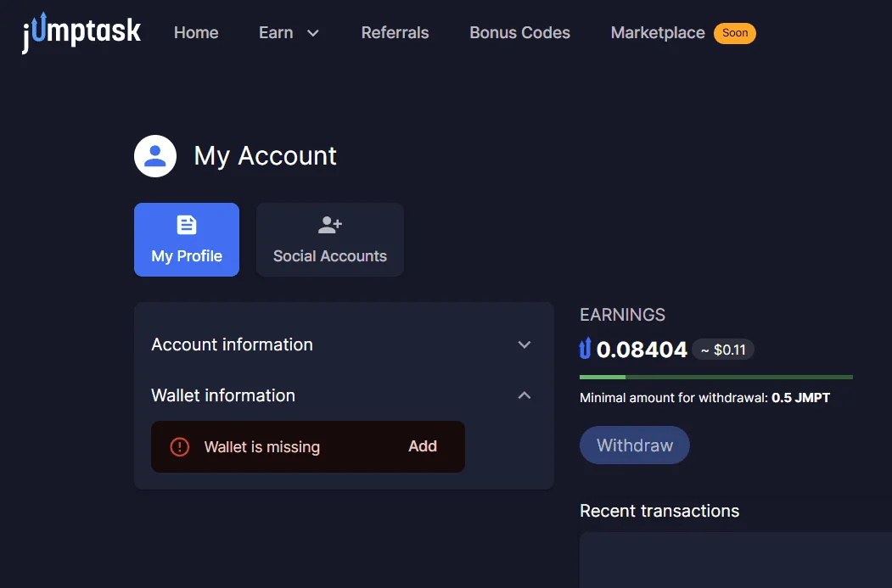Click the JMPT token icon beside earnings
The width and height of the screenshot is (892, 588).
586,349
